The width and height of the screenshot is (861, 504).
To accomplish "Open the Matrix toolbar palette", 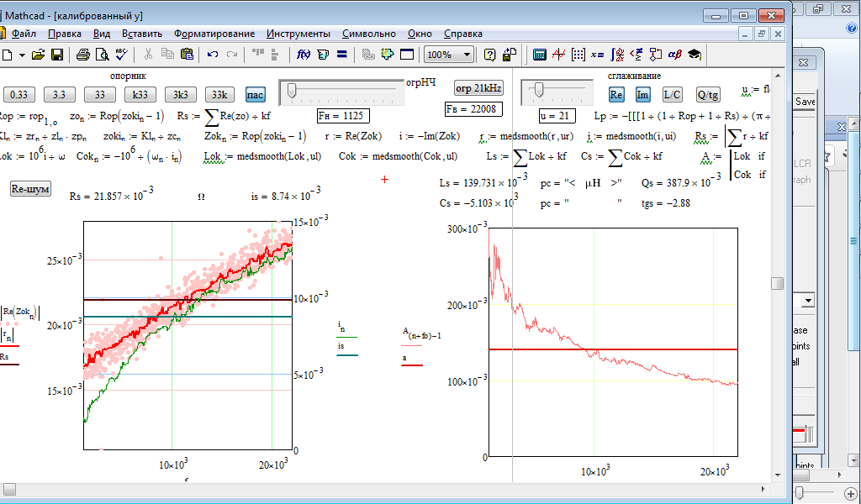I will (x=578, y=55).
